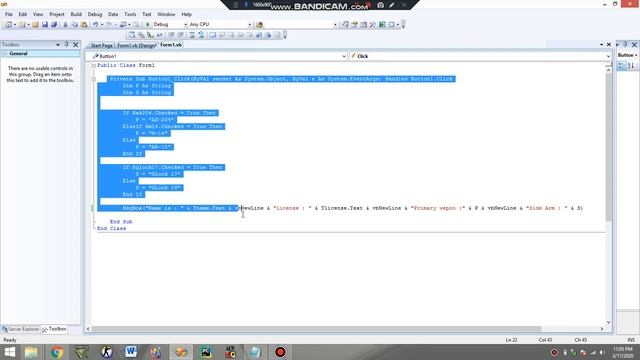
Task: Click the 'End Class' line in code
Action: (x=111, y=229)
